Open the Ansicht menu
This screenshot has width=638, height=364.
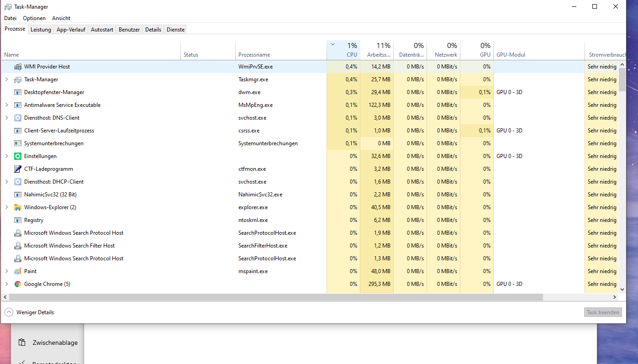click(61, 18)
